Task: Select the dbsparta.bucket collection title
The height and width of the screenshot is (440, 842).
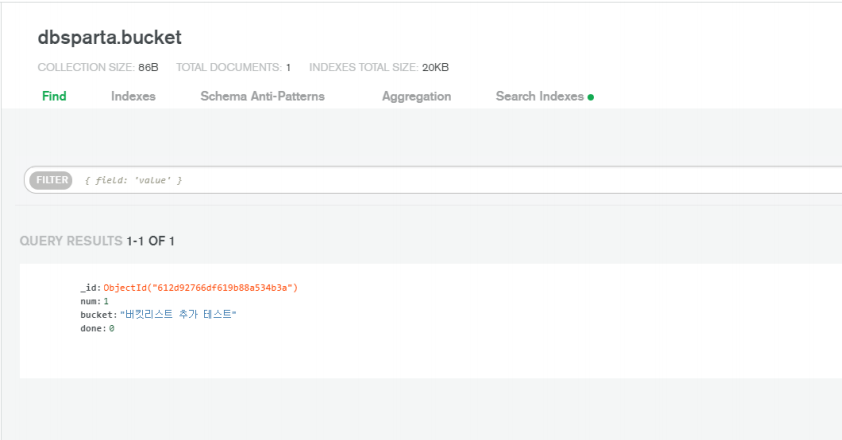Action: pyautogui.click(x=110, y=38)
